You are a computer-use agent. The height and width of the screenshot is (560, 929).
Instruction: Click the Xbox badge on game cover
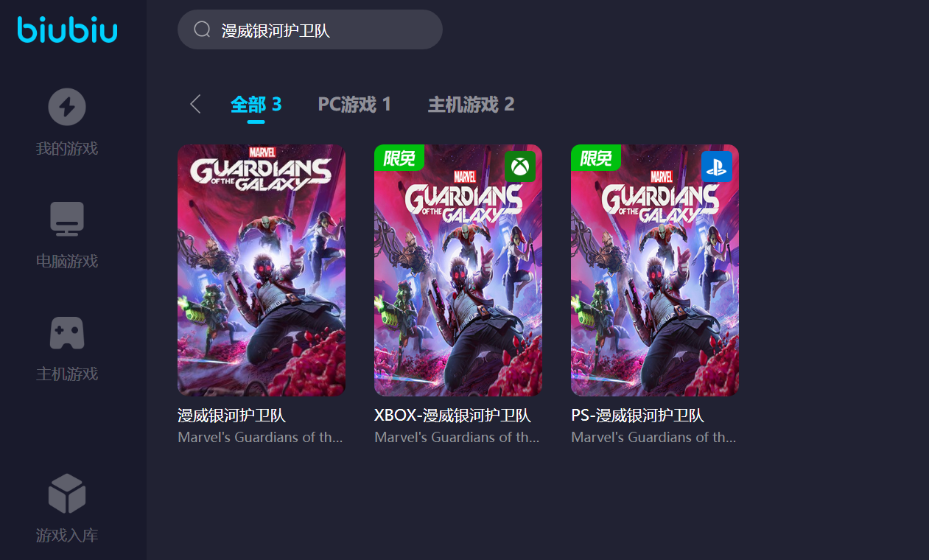click(520, 167)
